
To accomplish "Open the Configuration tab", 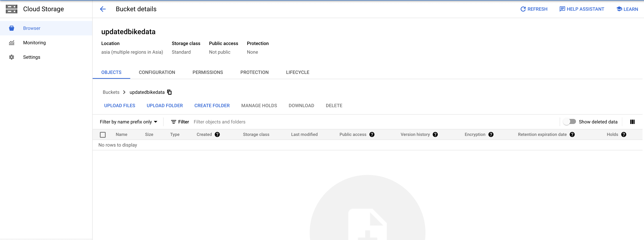I will pos(157,72).
